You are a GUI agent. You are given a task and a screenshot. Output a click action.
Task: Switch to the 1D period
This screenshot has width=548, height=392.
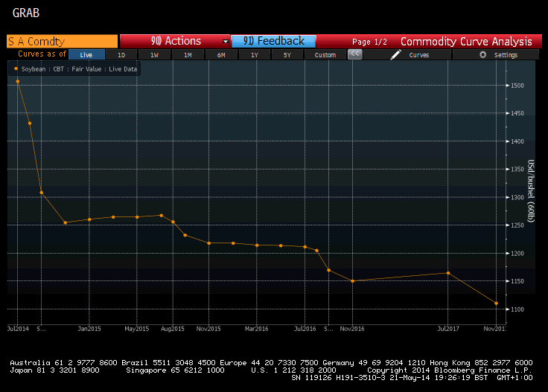121,55
